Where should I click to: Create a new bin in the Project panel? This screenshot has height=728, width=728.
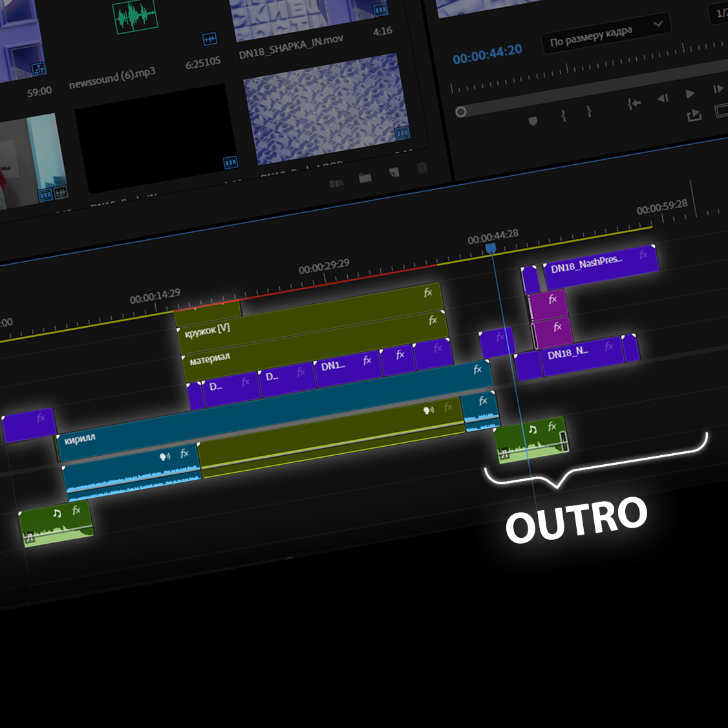point(365,177)
